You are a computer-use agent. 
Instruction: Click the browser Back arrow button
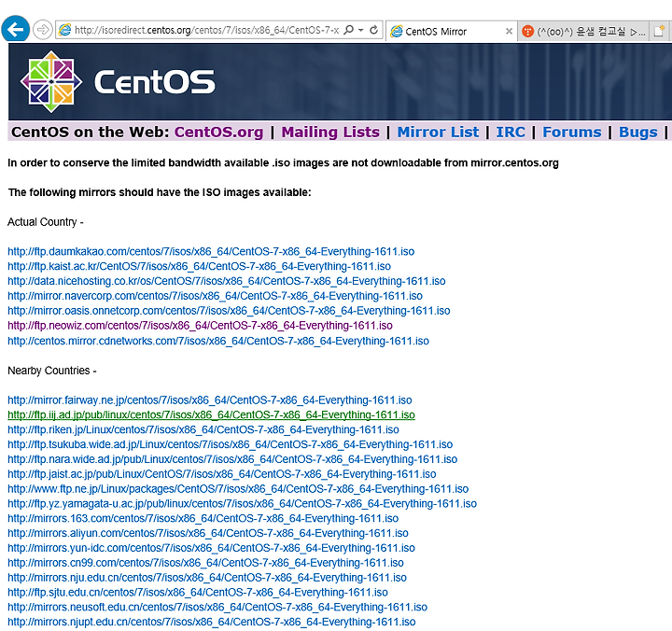pos(16,29)
